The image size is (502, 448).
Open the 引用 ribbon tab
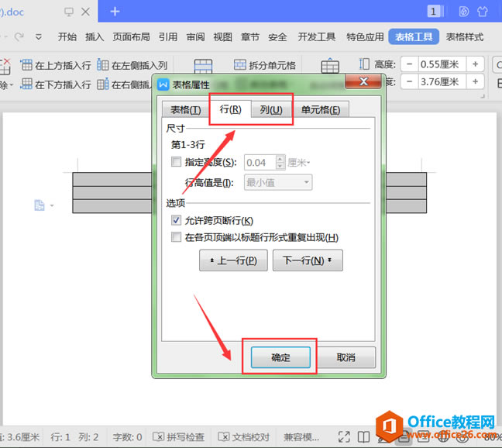[168, 37]
